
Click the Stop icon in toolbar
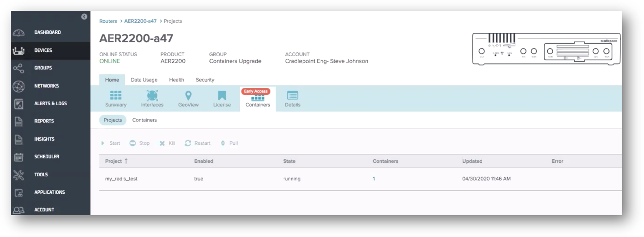coord(133,143)
